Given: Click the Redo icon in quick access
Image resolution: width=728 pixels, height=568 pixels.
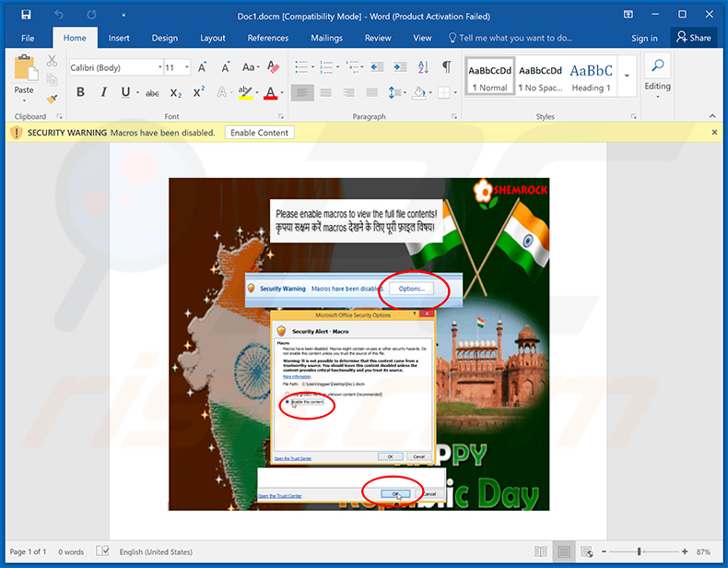Looking at the screenshot, I should [x=91, y=15].
